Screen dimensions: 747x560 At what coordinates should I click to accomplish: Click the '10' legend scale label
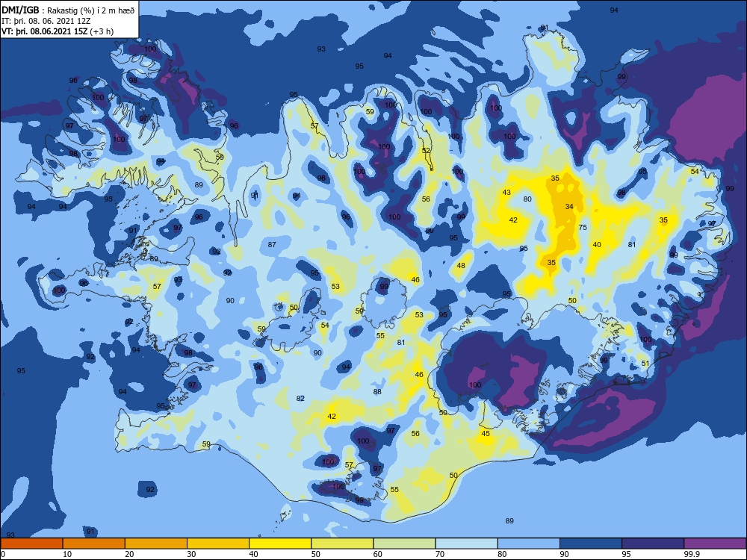[x=67, y=554]
